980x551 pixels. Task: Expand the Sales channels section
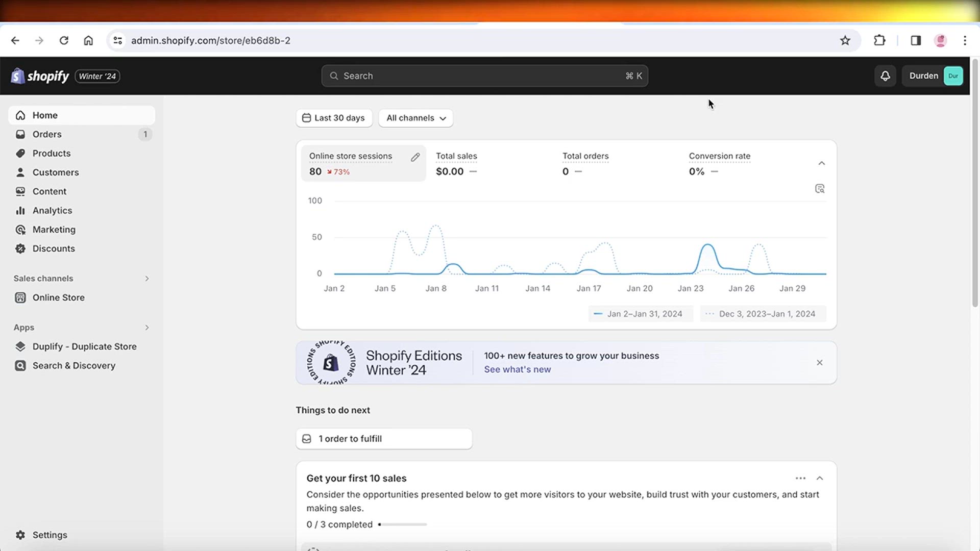tap(147, 279)
